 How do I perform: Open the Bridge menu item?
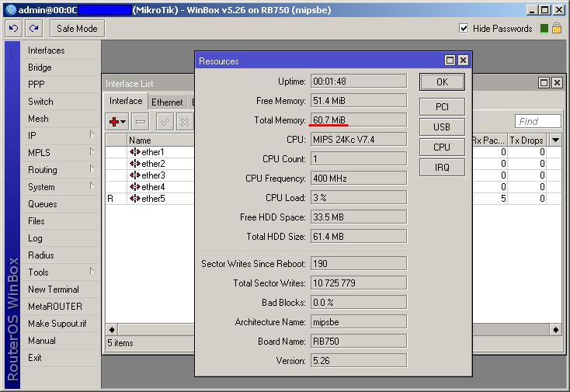40,68
